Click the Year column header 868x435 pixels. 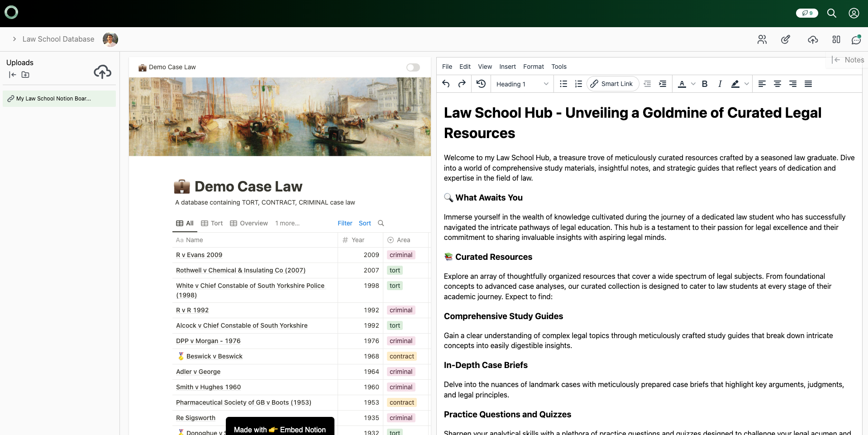coord(361,240)
